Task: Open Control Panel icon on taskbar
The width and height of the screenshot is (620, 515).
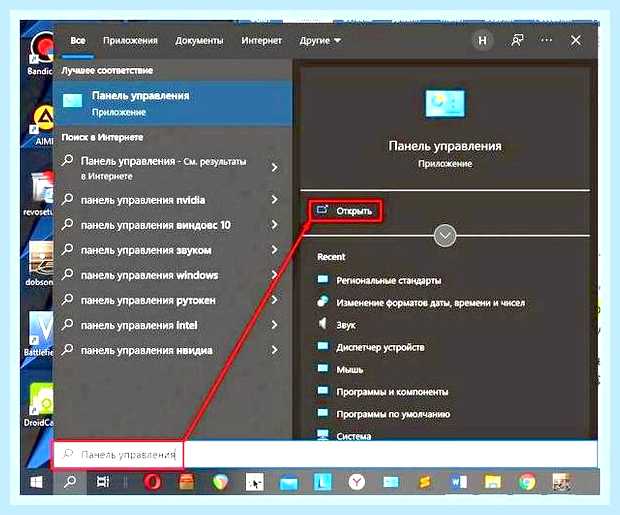Action: pyautogui.click(x=391, y=482)
